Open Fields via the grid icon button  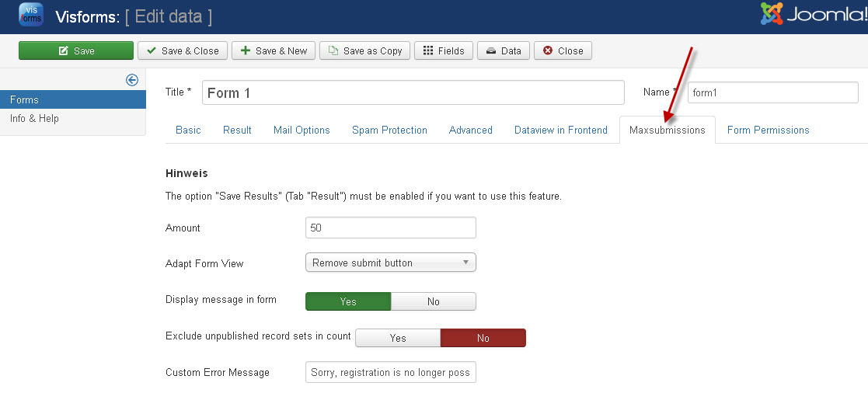(x=443, y=50)
